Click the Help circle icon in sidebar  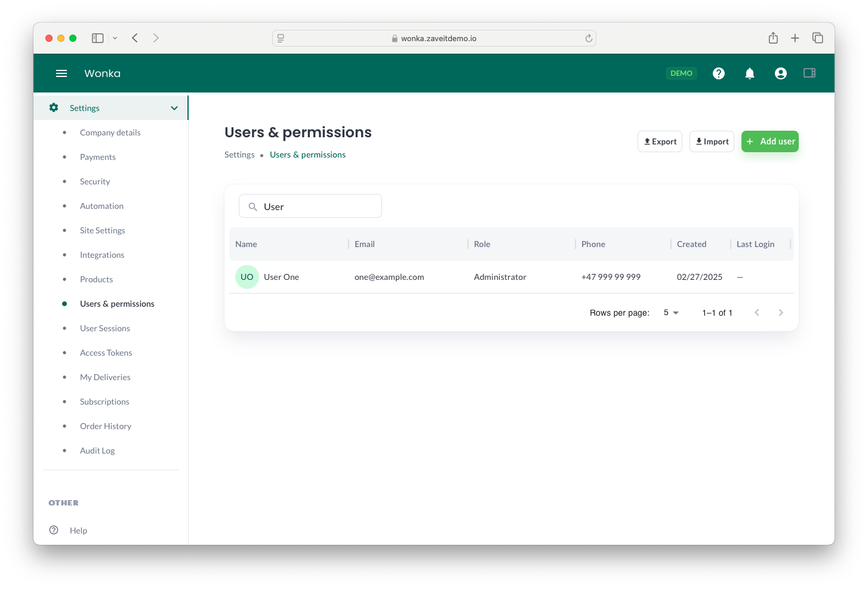(x=54, y=530)
